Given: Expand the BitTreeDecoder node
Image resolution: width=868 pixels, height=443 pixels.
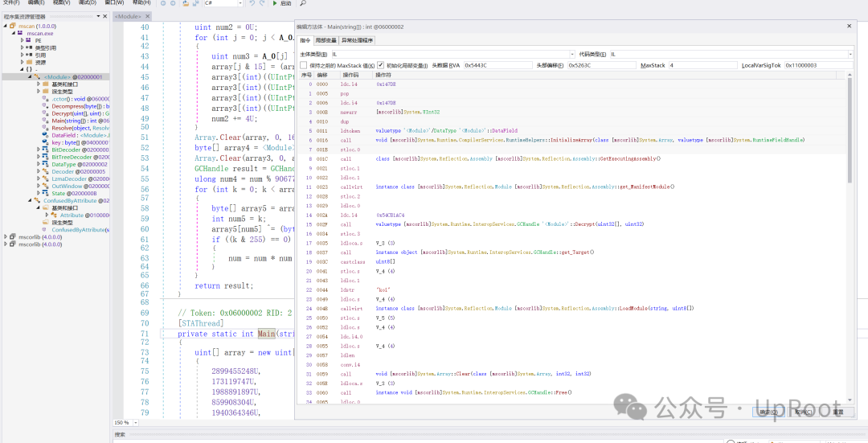Looking at the screenshot, I should pos(39,157).
